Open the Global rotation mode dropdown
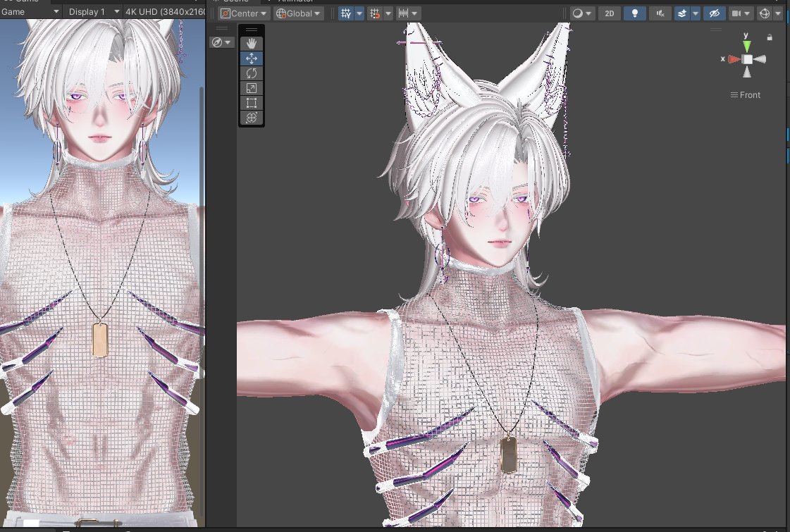This screenshot has height=532, width=790. coord(299,13)
